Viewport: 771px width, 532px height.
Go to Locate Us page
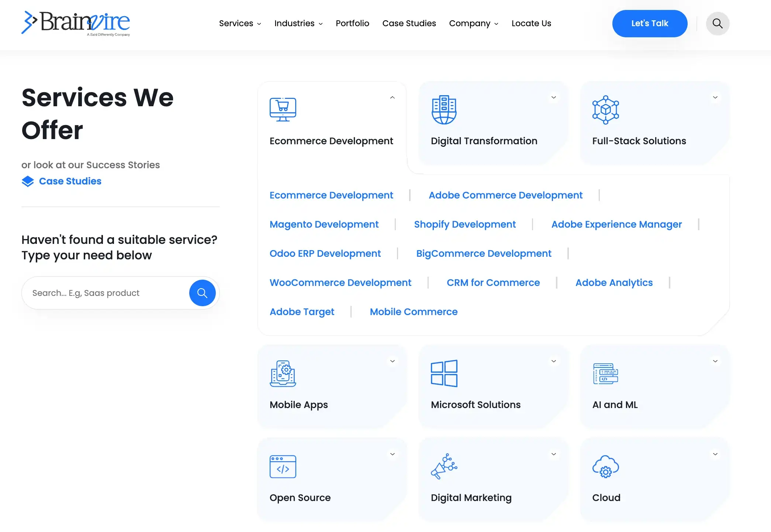point(531,23)
